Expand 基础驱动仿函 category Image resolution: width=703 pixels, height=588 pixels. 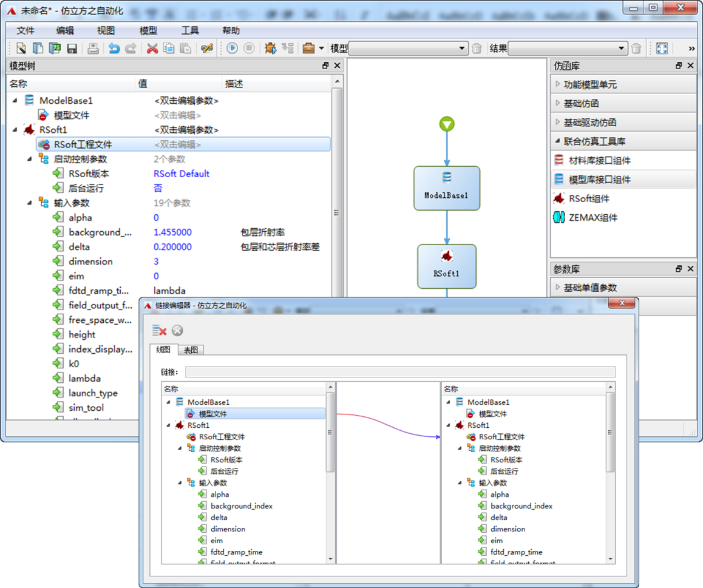(558, 122)
